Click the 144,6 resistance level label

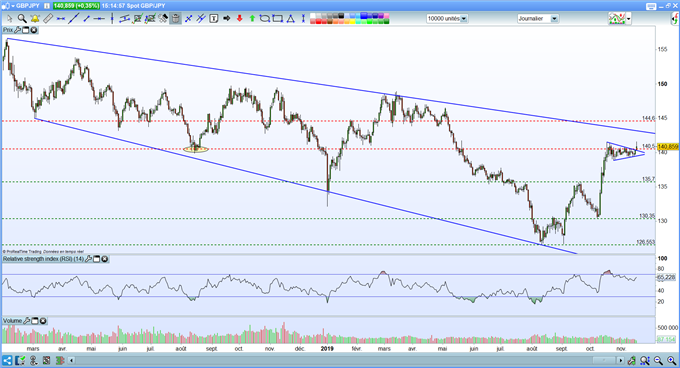(x=648, y=118)
